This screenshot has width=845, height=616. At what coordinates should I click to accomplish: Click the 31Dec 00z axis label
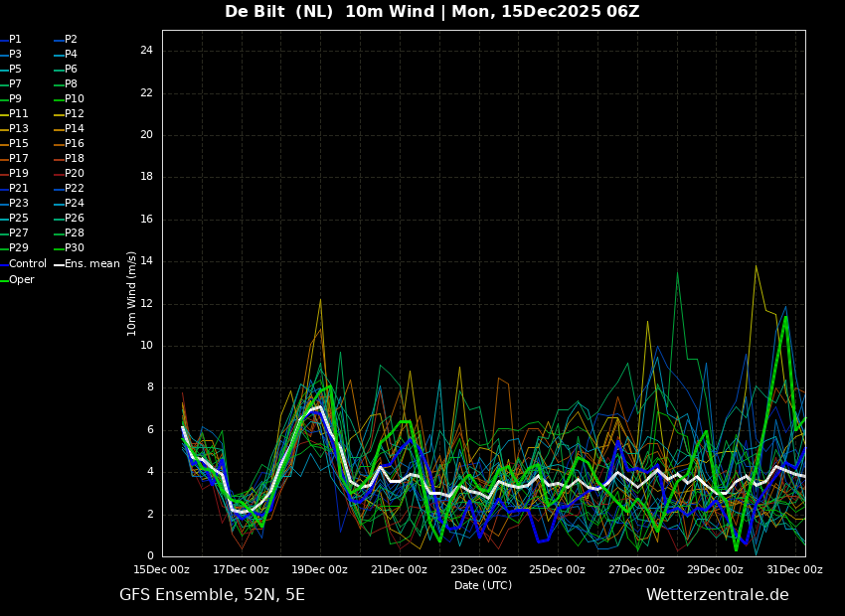pyautogui.click(x=793, y=570)
